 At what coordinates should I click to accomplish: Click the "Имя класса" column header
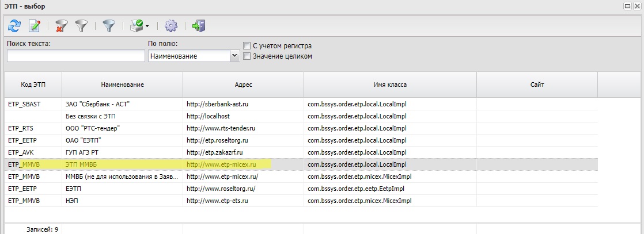tap(390, 85)
